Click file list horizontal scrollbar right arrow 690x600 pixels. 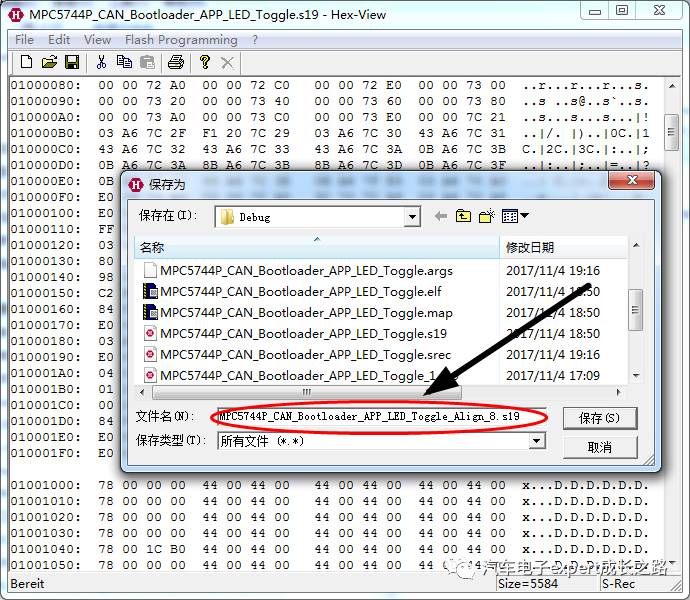(x=618, y=392)
